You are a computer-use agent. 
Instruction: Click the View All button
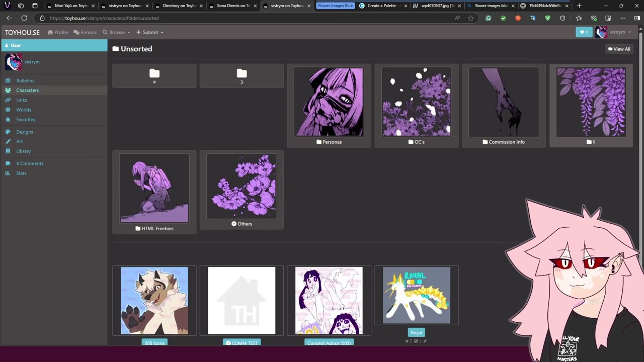coord(619,49)
